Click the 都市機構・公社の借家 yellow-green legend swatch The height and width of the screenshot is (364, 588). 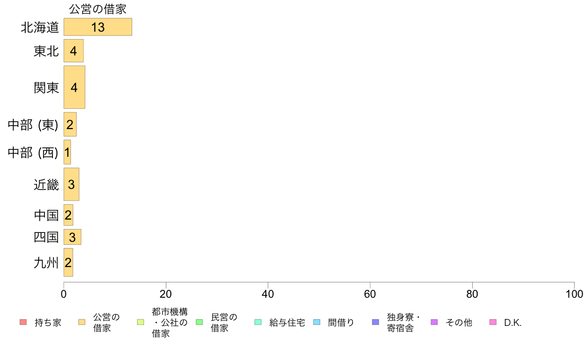(x=141, y=322)
